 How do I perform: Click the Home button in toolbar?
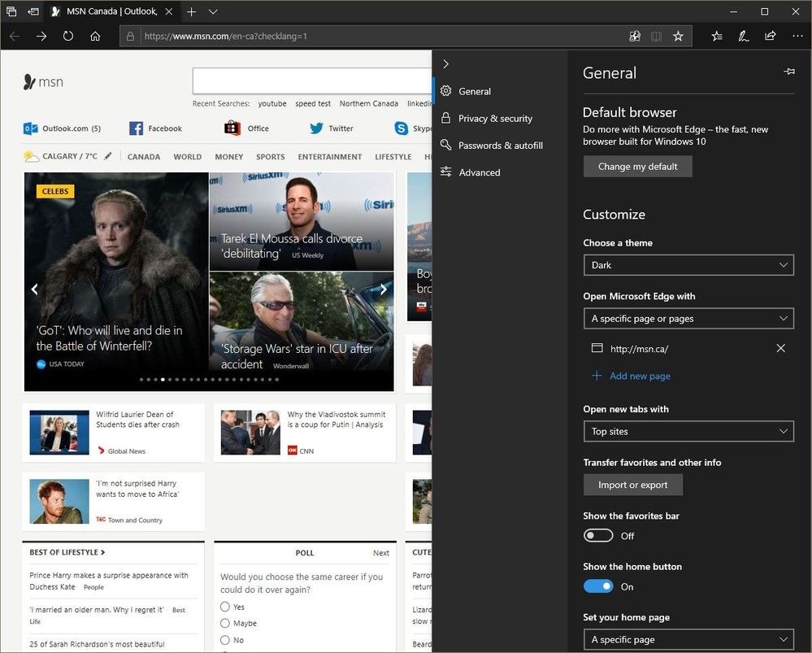click(x=95, y=36)
